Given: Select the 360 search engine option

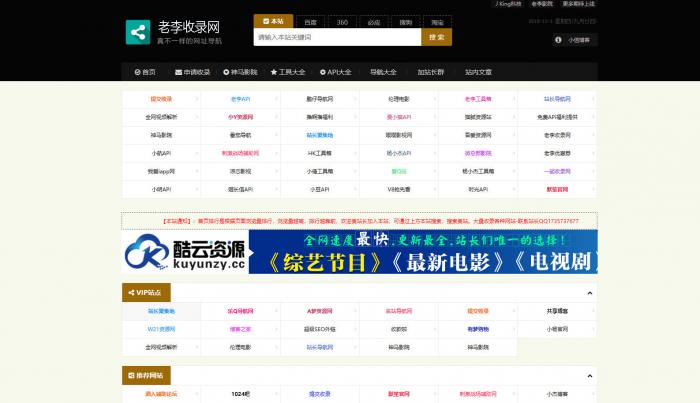Looking at the screenshot, I should [x=342, y=20].
